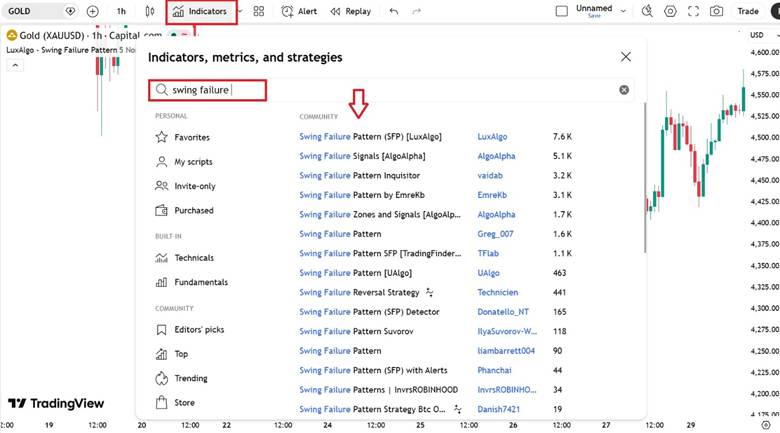Open author Danish7421 profile
The height and width of the screenshot is (433, 780).
point(498,409)
